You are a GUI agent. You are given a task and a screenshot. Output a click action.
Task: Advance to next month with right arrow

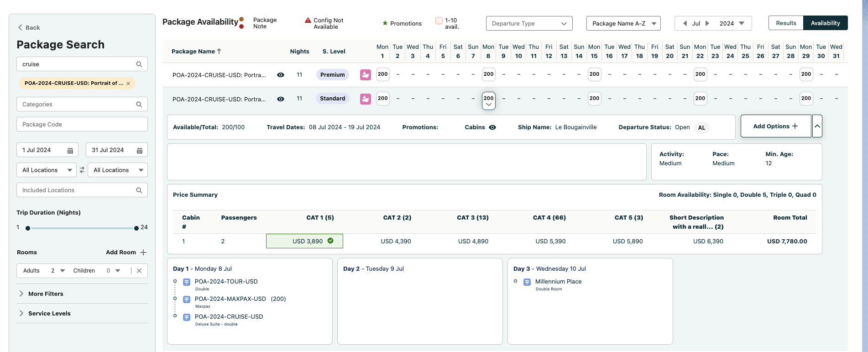[x=707, y=23]
